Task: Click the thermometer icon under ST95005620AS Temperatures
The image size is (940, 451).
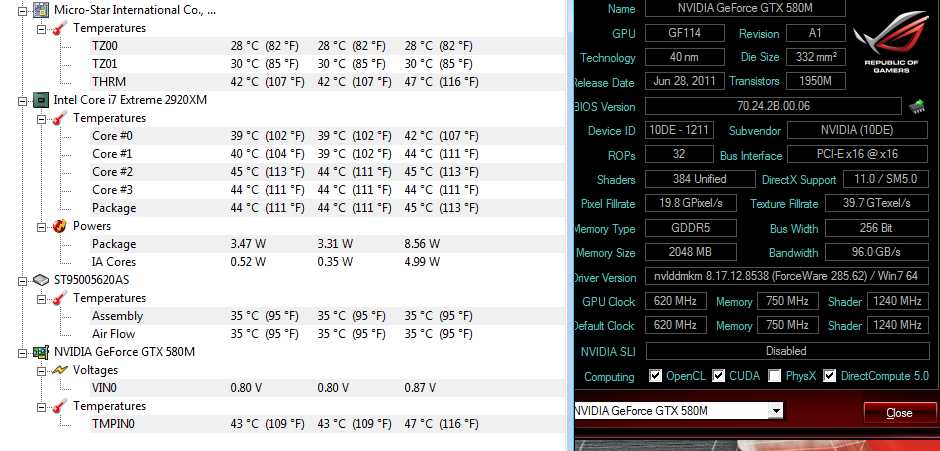Action: (59, 298)
